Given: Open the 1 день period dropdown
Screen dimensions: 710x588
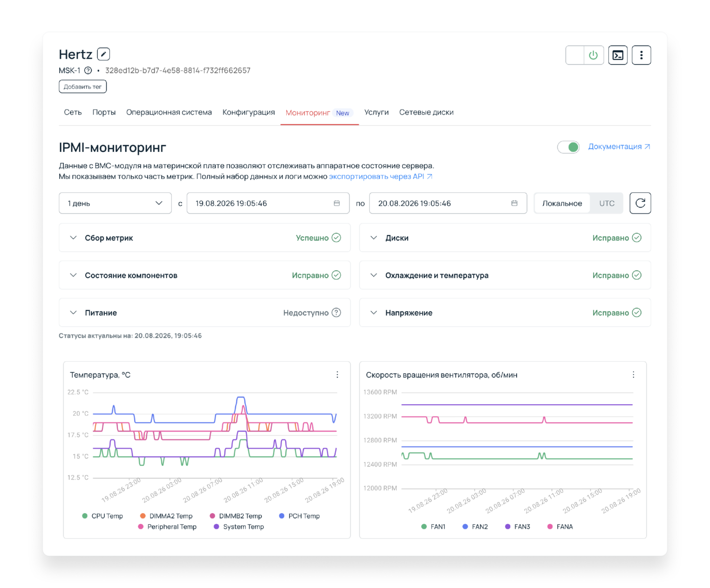Looking at the screenshot, I should click(115, 203).
